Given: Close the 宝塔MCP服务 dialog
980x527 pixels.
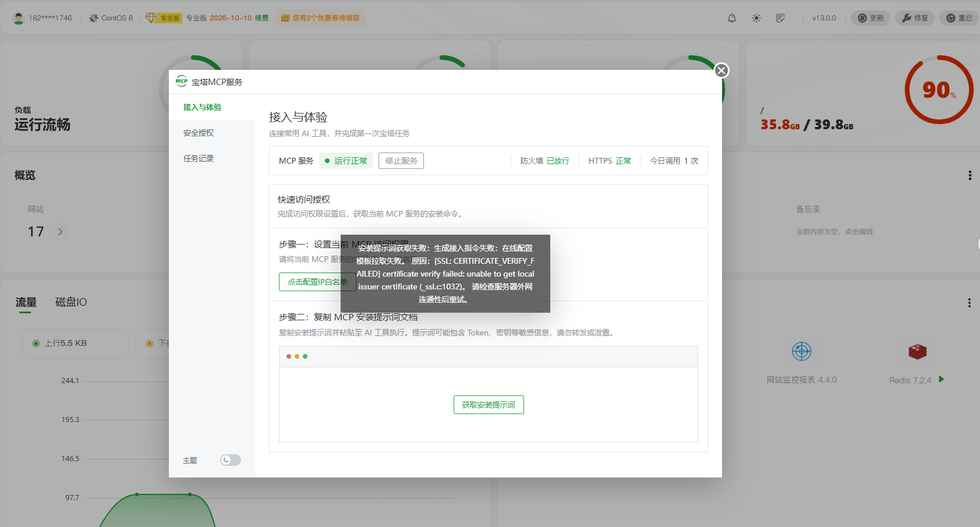Looking at the screenshot, I should pos(721,70).
